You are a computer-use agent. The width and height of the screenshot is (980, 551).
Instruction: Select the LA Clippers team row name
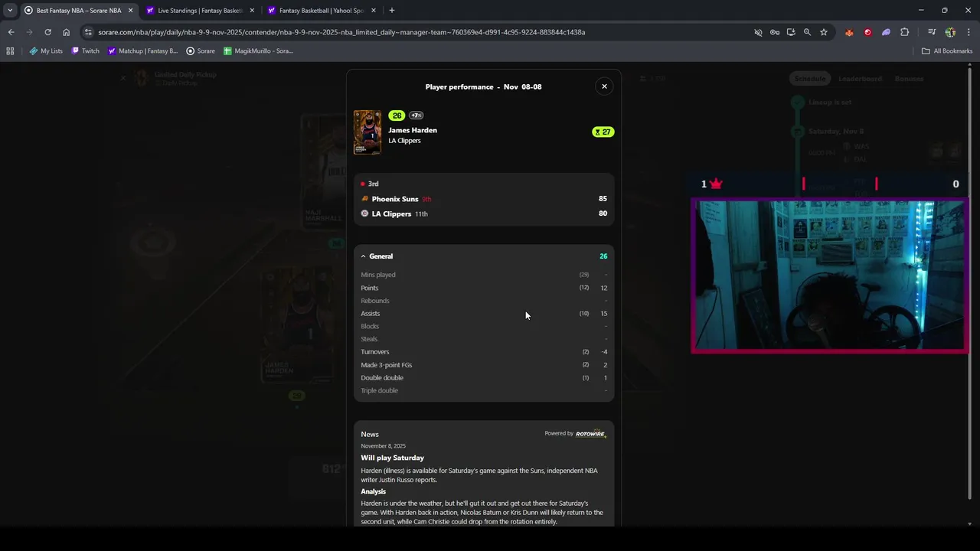pyautogui.click(x=391, y=214)
